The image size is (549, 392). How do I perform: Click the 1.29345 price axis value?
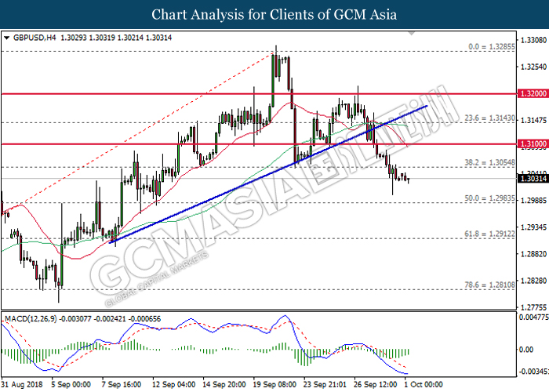tap(533, 227)
